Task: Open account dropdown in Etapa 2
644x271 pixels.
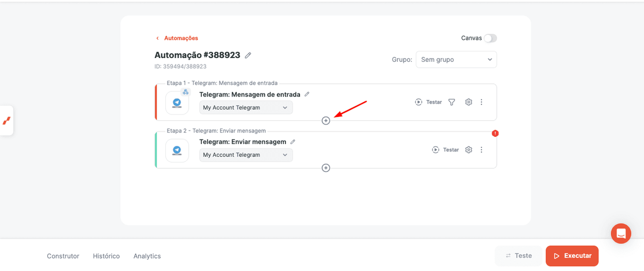Action: [x=246, y=155]
